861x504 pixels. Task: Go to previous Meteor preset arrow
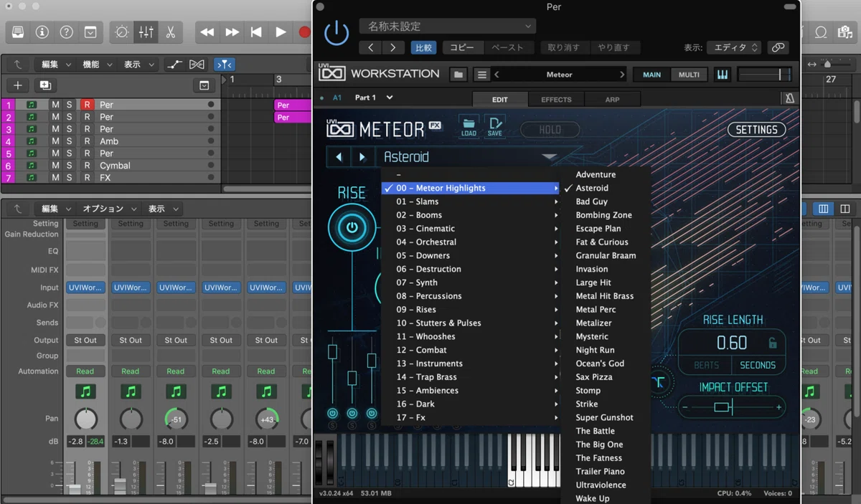(339, 157)
